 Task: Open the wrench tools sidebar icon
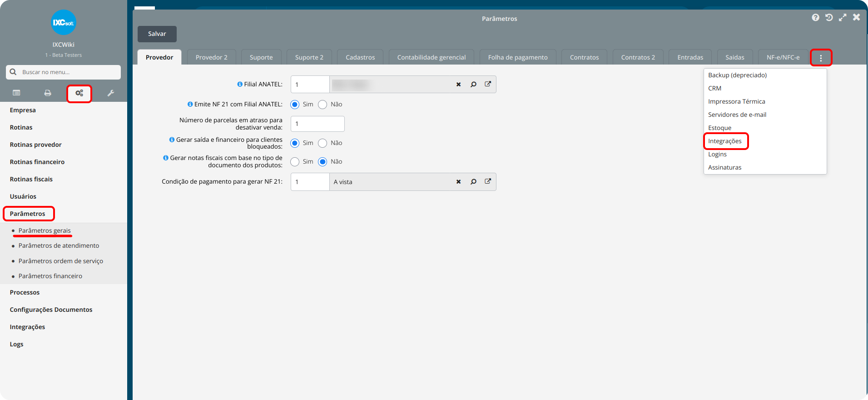[x=110, y=93]
